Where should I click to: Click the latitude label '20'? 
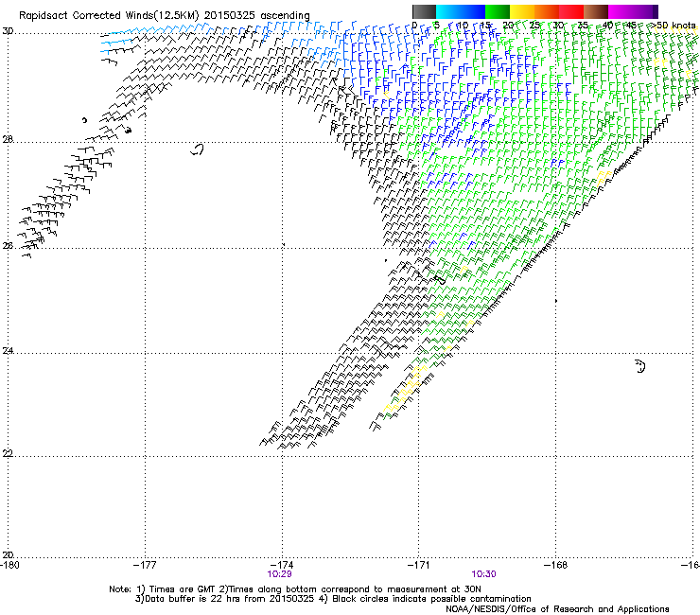click(8, 555)
